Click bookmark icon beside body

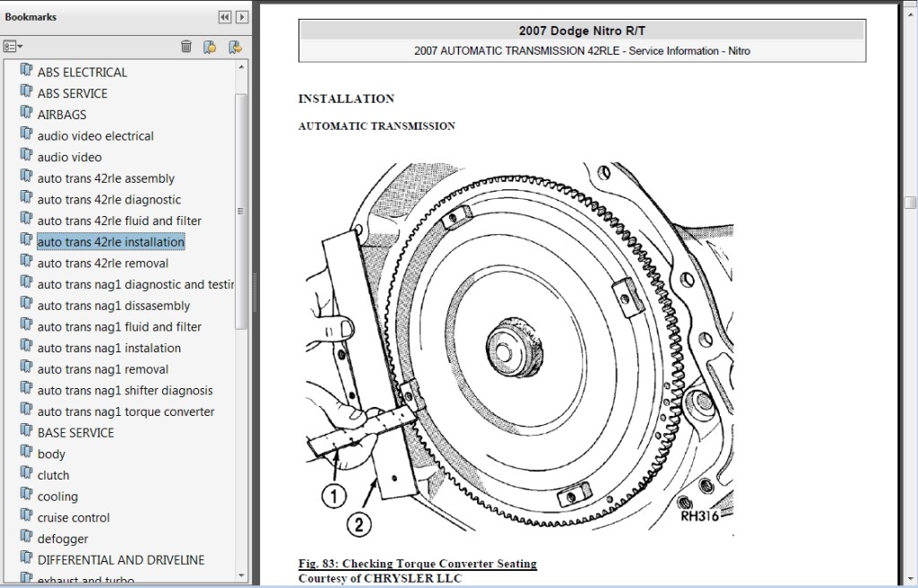click(26, 452)
